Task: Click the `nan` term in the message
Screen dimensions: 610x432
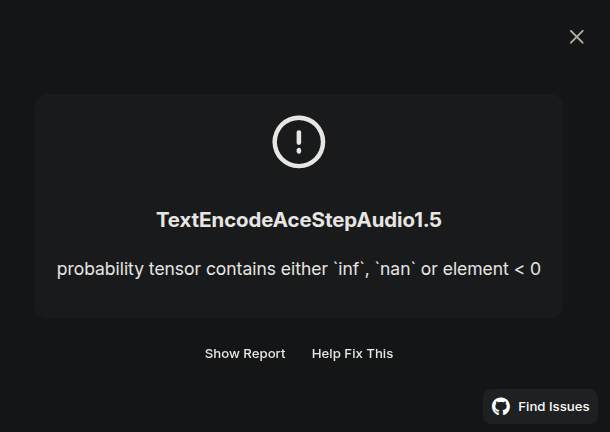Action: (395, 269)
